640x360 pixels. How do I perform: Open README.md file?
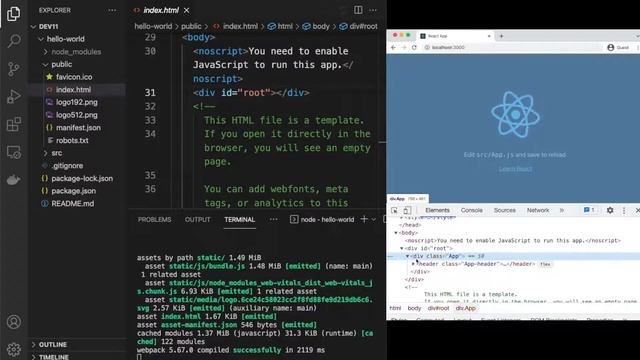coord(73,204)
